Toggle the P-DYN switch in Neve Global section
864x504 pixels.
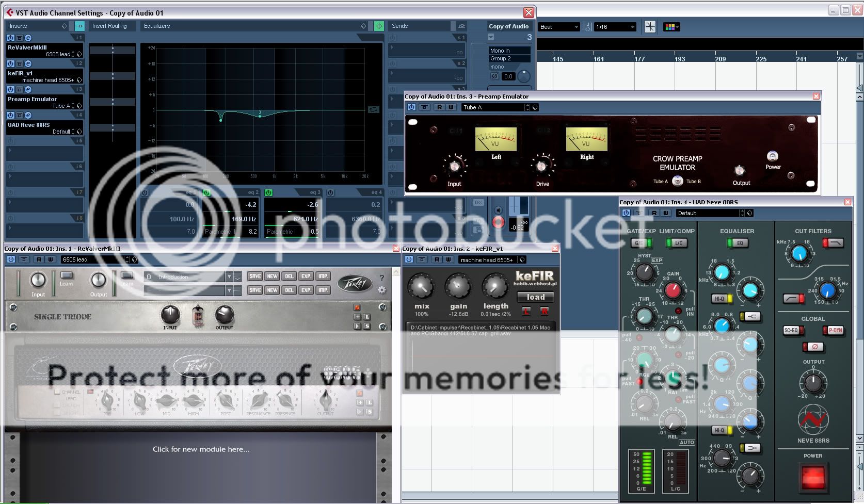click(x=833, y=331)
